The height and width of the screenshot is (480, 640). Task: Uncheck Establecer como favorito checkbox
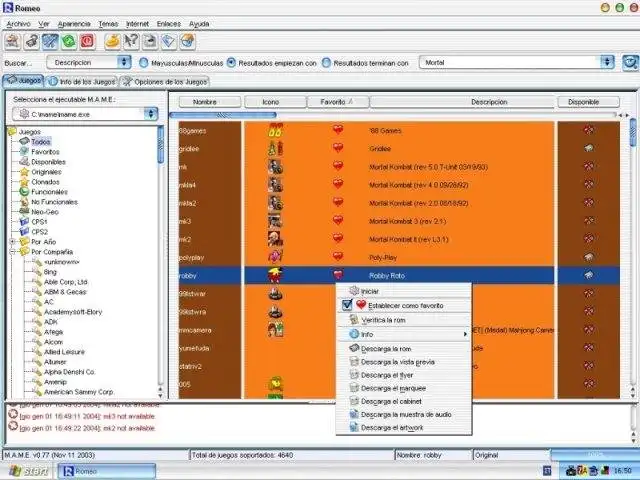click(x=347, y=305)
